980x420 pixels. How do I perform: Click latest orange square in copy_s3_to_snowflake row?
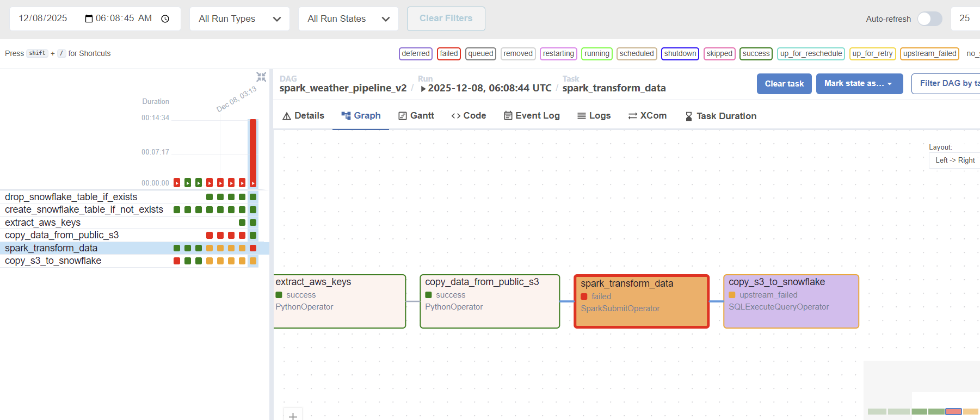point(253,261)
